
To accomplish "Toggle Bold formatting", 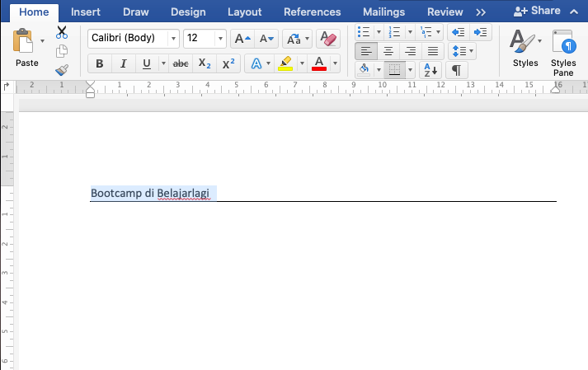I will [100, 63].
